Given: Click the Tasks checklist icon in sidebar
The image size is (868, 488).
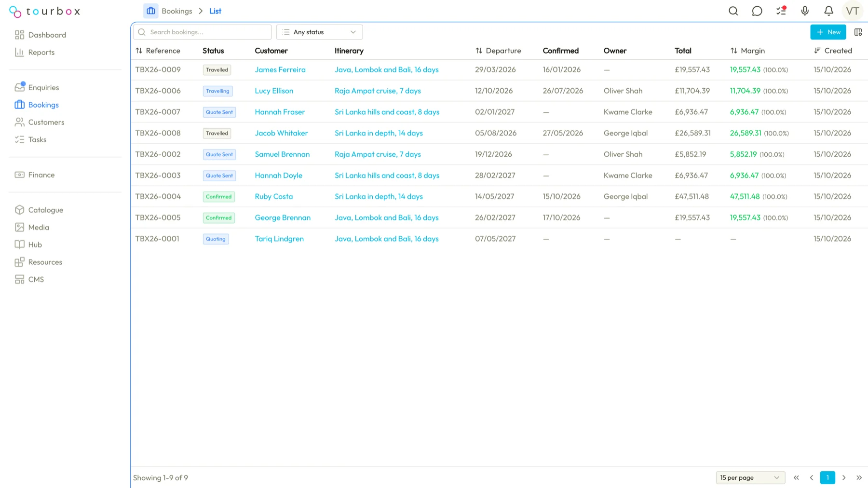Looking at the screenshot, I should pos(19,139).
